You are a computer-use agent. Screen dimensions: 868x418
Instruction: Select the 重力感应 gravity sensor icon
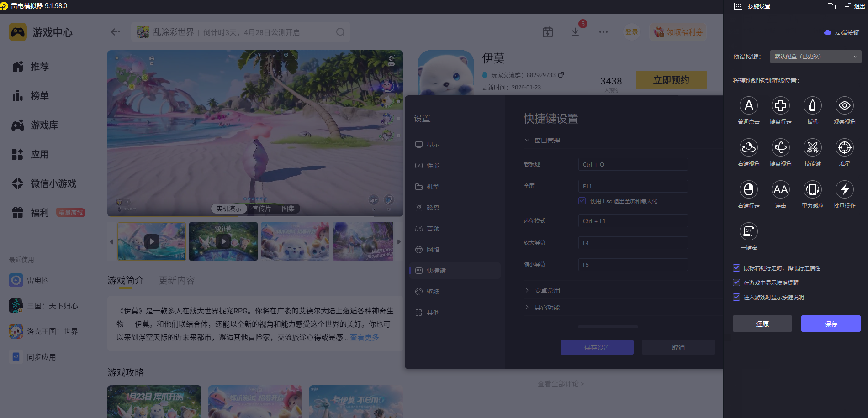[x=812, y=189]
